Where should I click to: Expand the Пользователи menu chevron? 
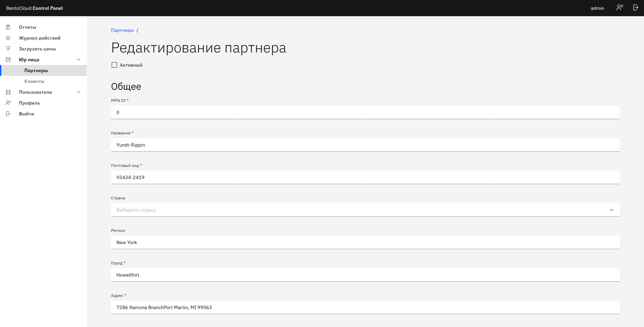[x=79, y=92]
